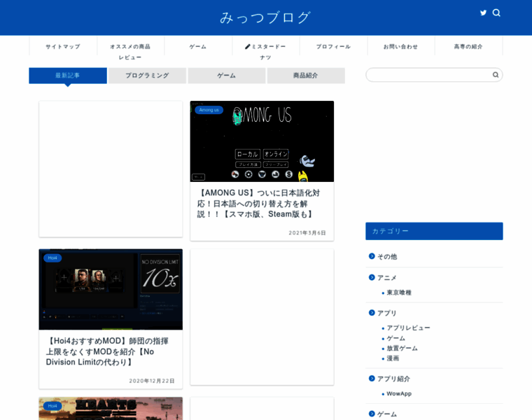
Task: Click the arrow icon beside アプリ category
Action: pos(372,313)
